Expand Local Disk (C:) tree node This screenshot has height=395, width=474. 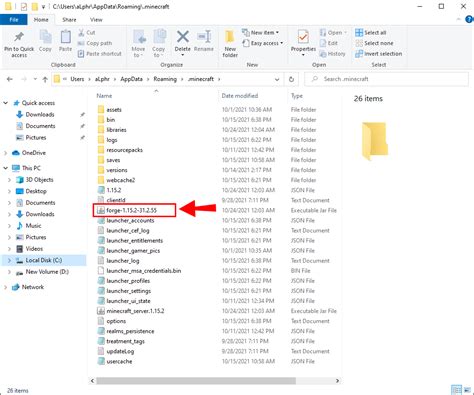click(9, 260)
